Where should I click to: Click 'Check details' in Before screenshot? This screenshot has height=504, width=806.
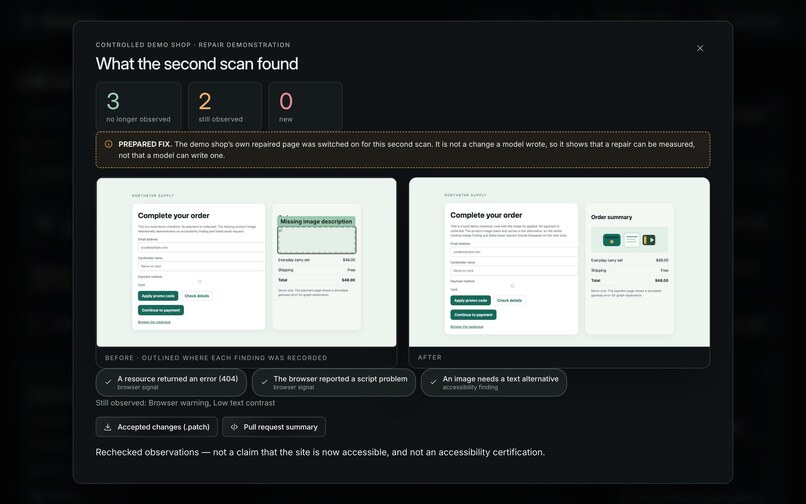(197, 296)
